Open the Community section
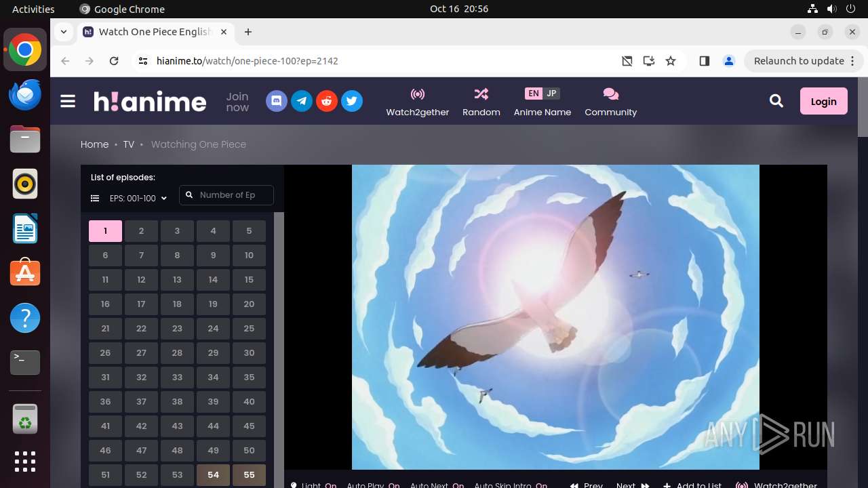The image size is (868, 488). (x=611, y=102)
